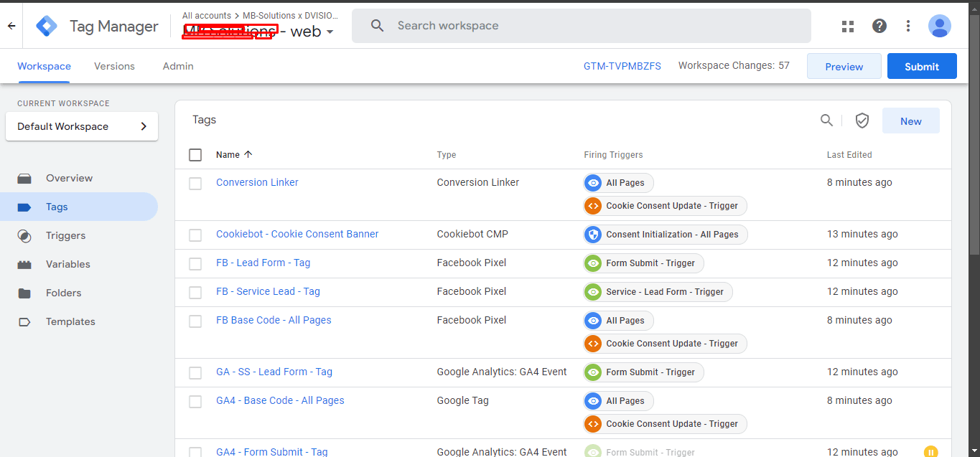Check the GA4 - Base Code - All Pages checkbox
This screenshot has width=980, height=457.
tap(195, 402)
